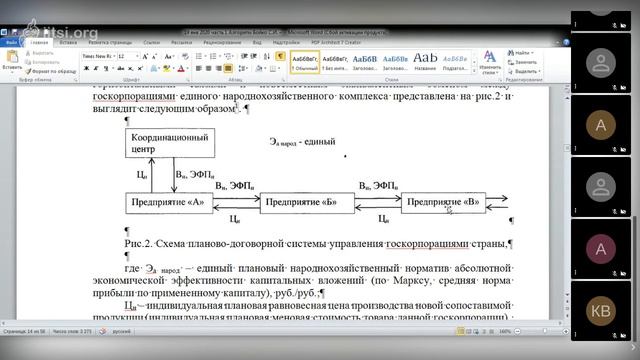Click the русский language indicator
This screenshot has height=360, width=640.
[x=121, y=331]
